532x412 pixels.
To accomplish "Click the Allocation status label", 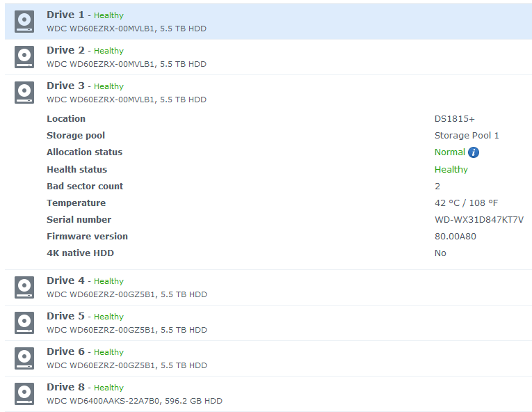I will coord(84,152).
